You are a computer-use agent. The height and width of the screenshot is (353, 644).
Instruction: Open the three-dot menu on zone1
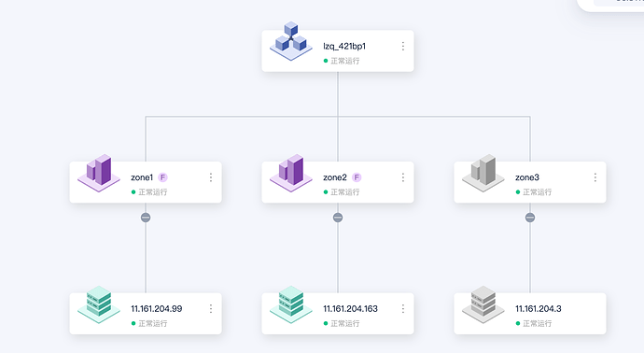[211, 177]
